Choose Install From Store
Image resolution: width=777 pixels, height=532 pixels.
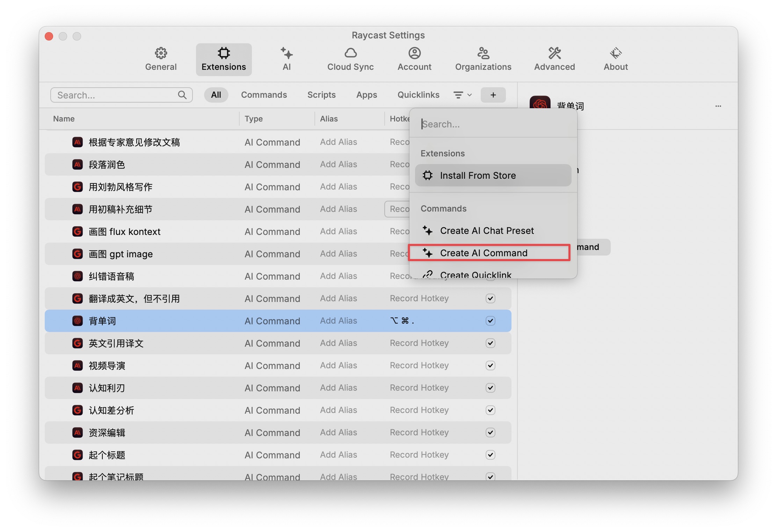493,175
